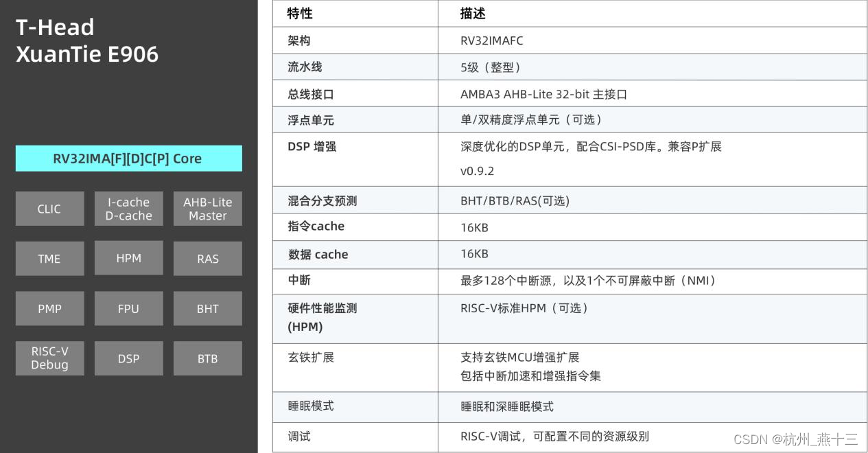Select the 总线接口 row label
This screenshot has height=453, width=868.
coord(311,94)
